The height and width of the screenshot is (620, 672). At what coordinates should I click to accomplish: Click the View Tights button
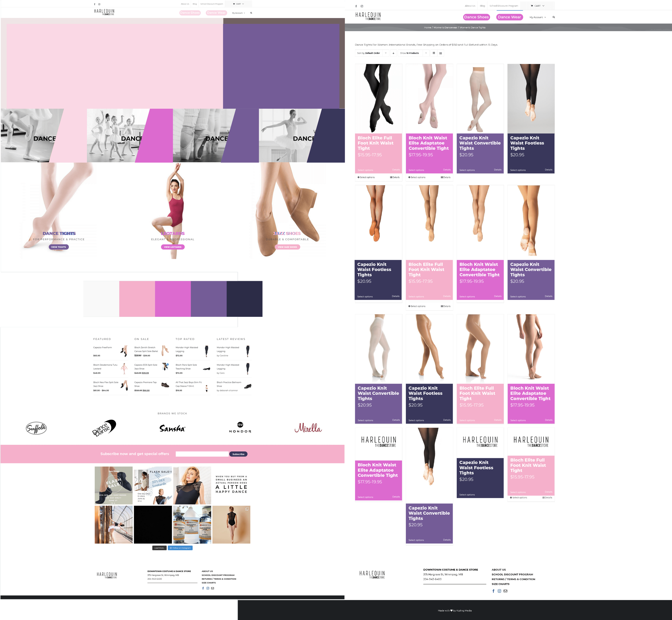(x=59, y=247)
